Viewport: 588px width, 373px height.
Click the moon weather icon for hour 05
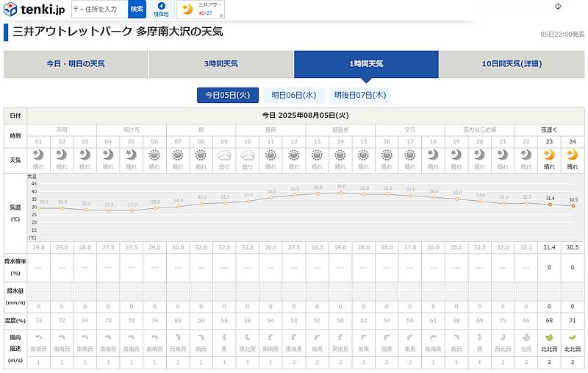[x=132, y=154]
